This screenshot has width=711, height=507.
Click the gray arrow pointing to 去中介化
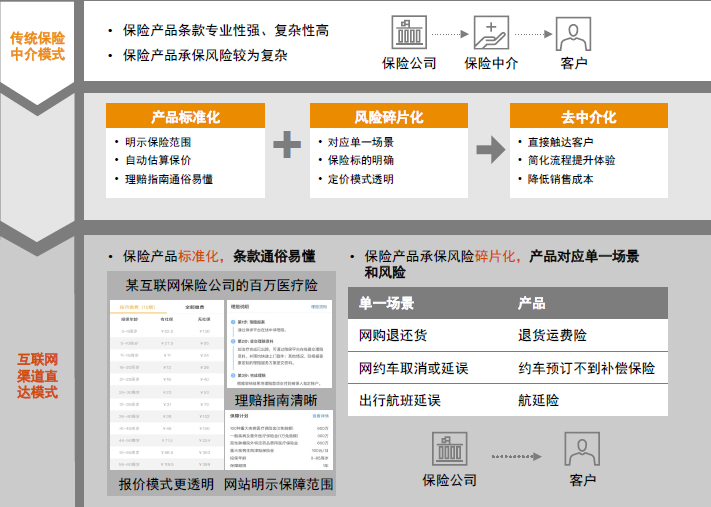pos(491,149)
